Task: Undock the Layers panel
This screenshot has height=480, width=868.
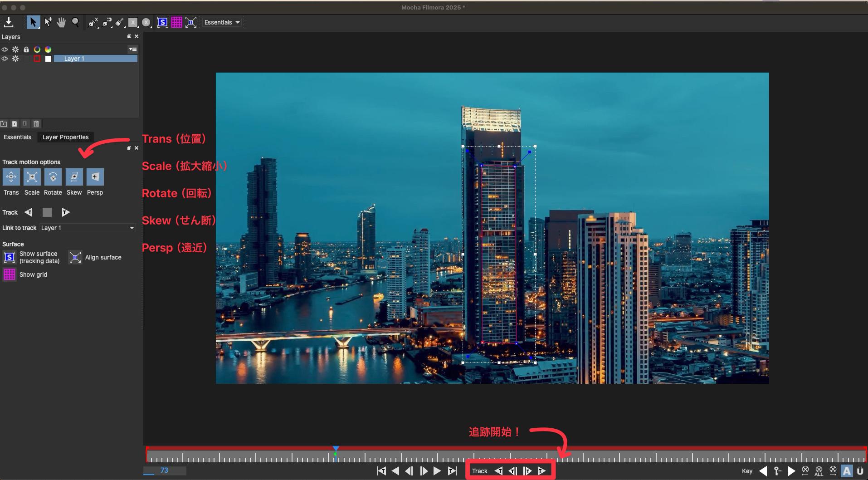Action: pos(129,36)
